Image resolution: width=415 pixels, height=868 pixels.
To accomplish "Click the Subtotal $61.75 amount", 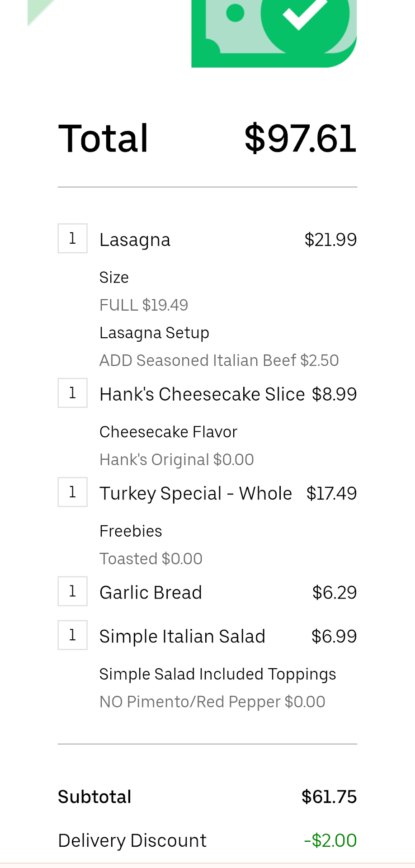I will tap(329, 797).
